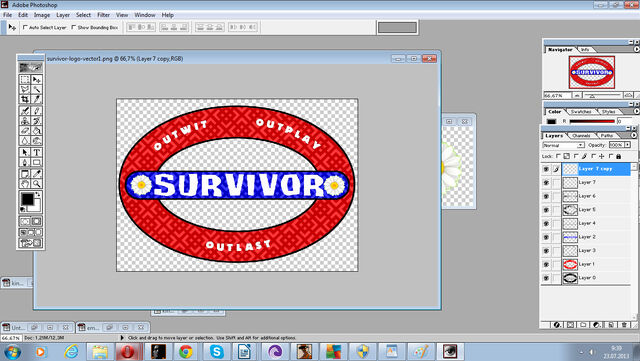Select the Rectangular Marquee tool
Screen dimensions: 640x361
click(25, 79)
